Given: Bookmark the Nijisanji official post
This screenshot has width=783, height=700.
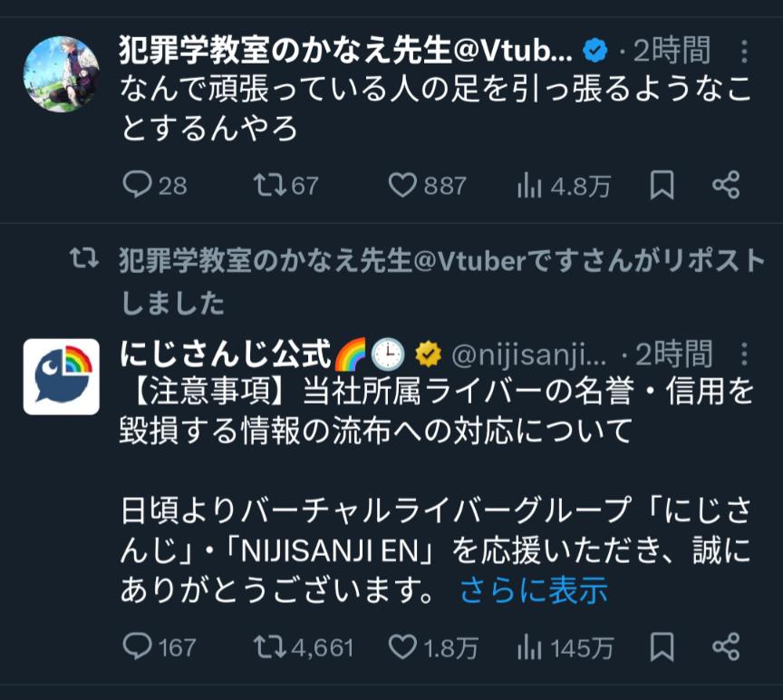Looking at the screenshot, I should [662, 647].
